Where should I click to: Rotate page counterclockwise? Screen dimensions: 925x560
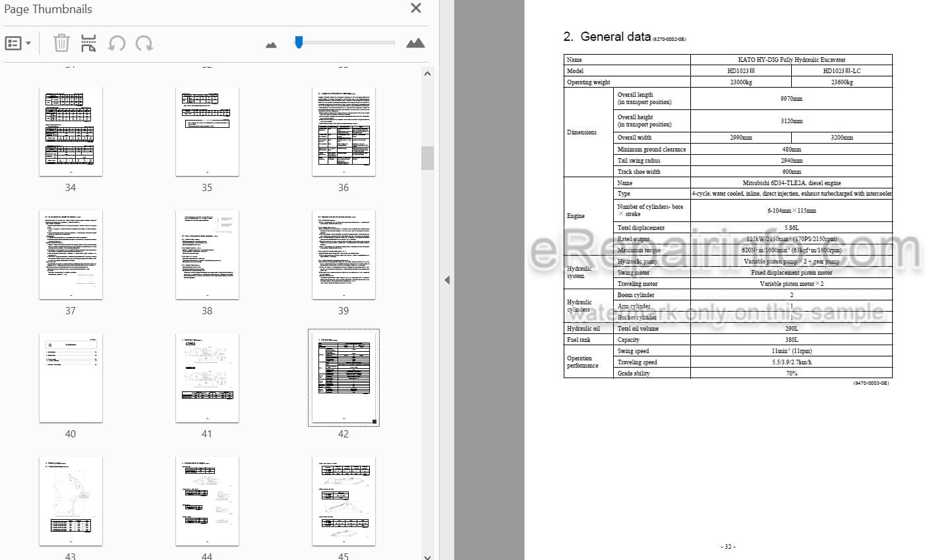[117, 43]
